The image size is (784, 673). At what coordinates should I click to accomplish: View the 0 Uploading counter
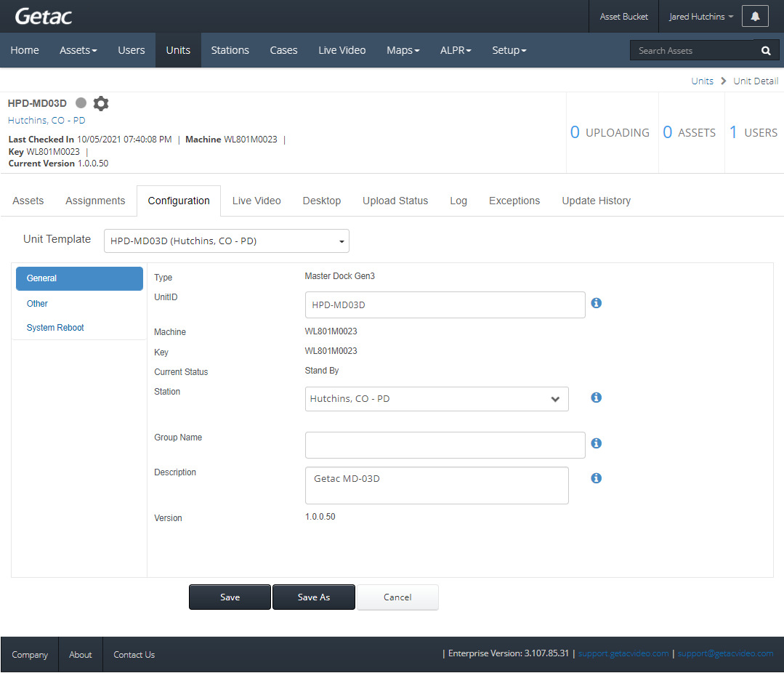[610, 132]
